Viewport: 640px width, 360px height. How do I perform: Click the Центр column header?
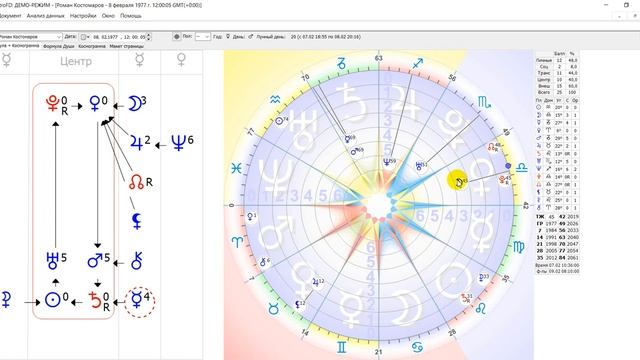pyautogui.click(x=76, y=62)
